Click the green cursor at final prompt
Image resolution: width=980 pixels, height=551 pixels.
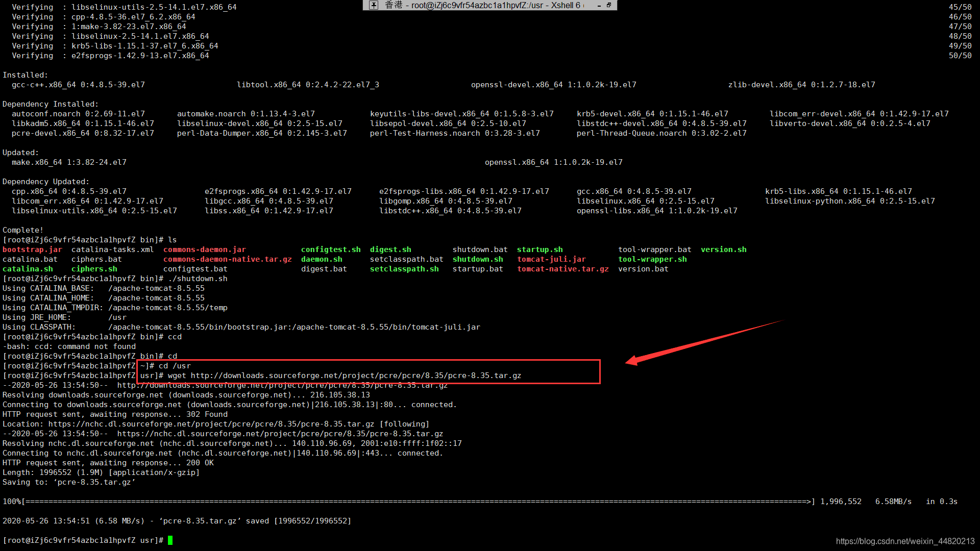(170, 540)
